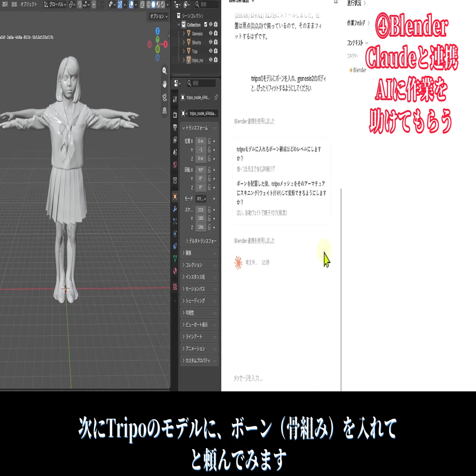Open the Particles properties tab
Image resolution: width=476 pixels, height=476 pixels.
tap(175, 221)
